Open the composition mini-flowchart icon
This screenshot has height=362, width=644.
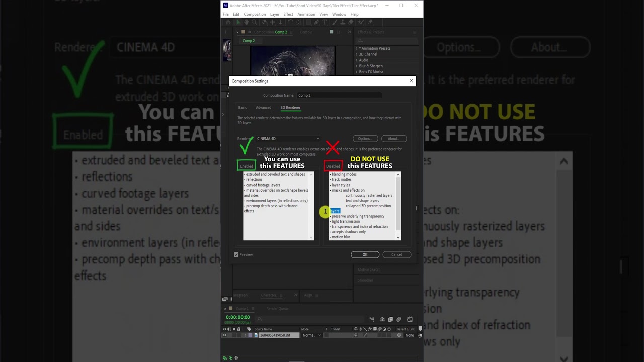372,319
